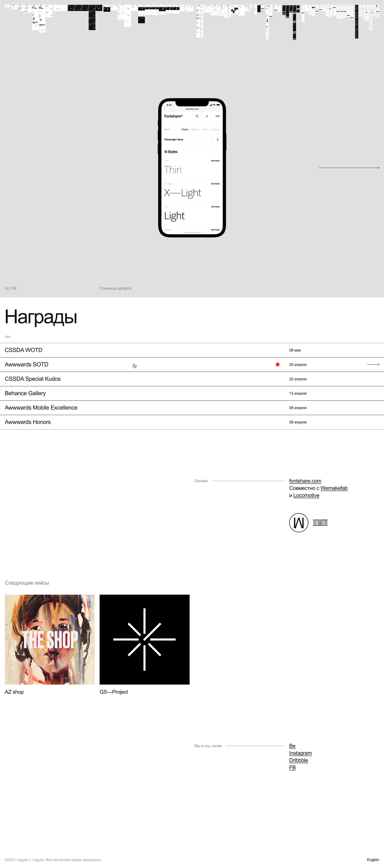Open the Dribbble social link
The height and width of the screenshot is (868, 384).
(x=298, y=760)
